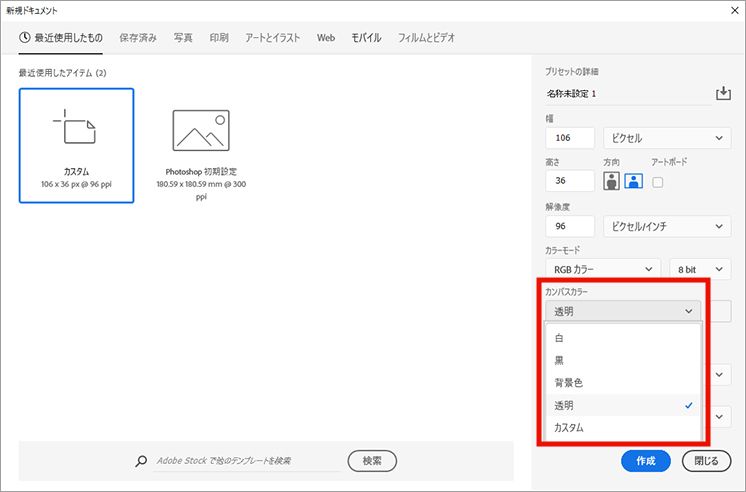Choose 黒 in canvas color list
Image resolution: width=746 pixels, height=492 pixels.
[x=623, y=360]
